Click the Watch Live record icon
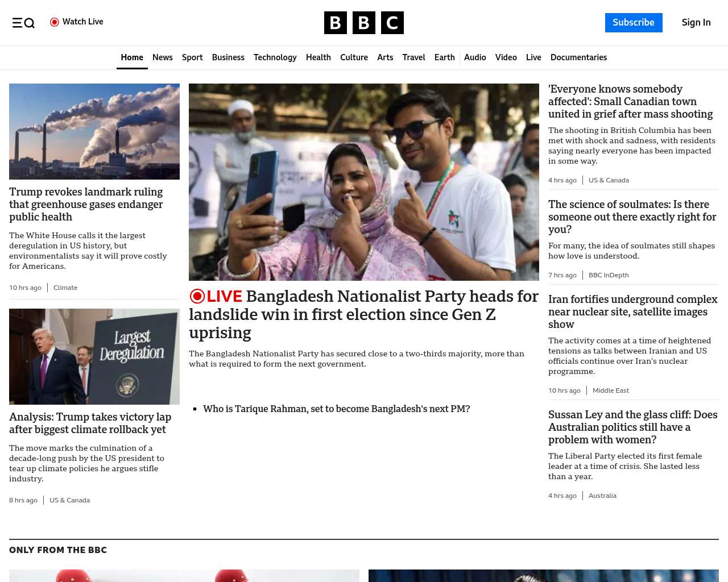 pos(55,22)
